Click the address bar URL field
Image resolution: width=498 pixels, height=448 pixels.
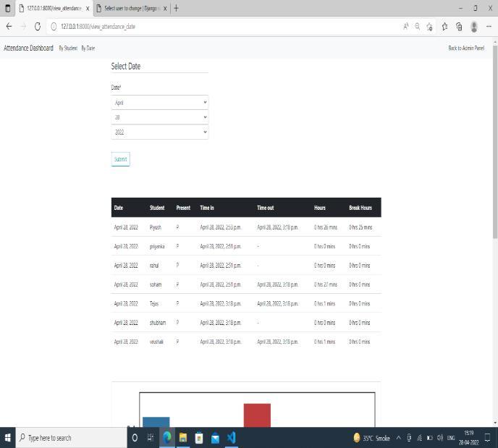tap(222, 26)
